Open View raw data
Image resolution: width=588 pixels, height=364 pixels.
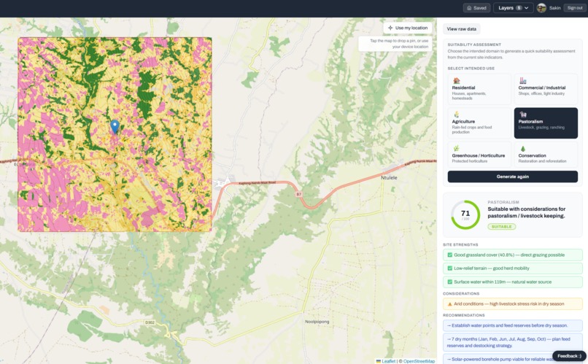point(461,29)
